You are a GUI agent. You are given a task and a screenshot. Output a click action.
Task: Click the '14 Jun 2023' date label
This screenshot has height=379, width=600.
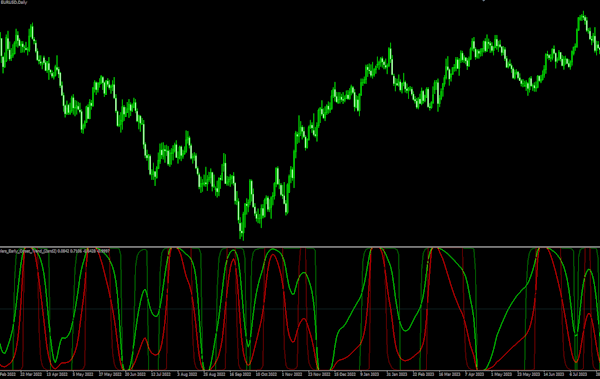click(554, 374)
